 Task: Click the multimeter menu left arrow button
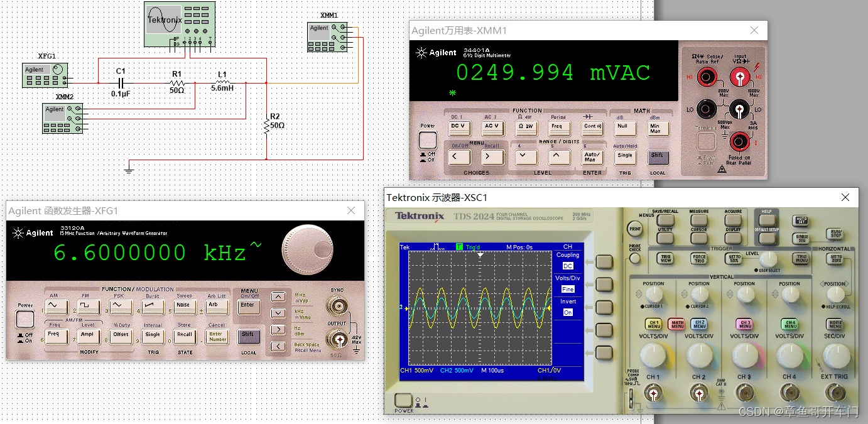pyautogui.click(x=458, y=157)
